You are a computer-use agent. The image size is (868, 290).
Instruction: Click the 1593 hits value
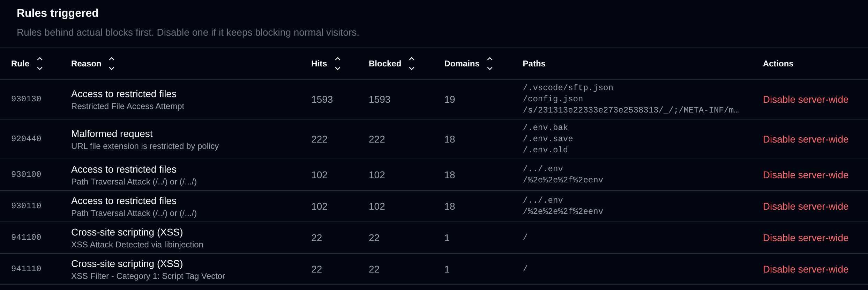[322, 100]
